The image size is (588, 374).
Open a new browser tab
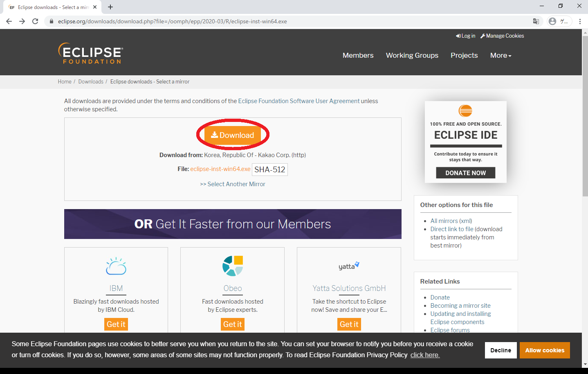(x=110, y=7)
